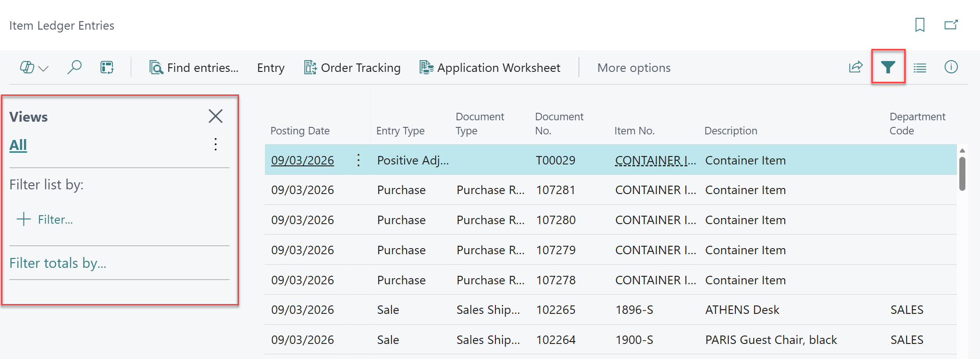Screen dimensions: 980x359
Task: Click the Document No. column header
Action: pos(559,124)
